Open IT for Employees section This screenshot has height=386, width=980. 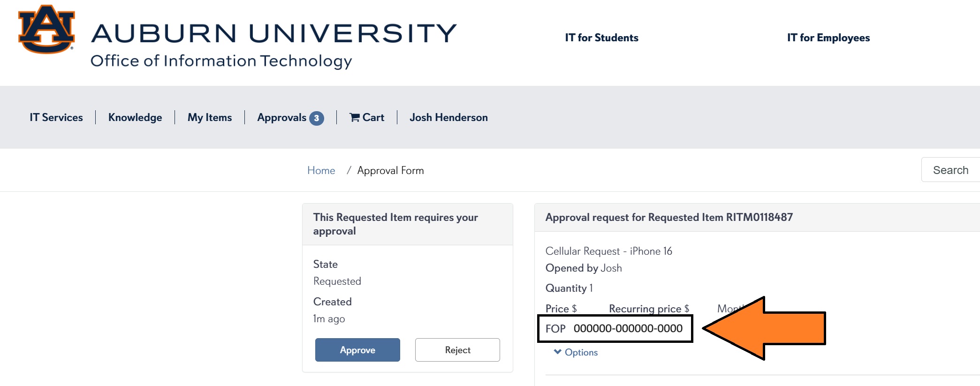point(828,38)
